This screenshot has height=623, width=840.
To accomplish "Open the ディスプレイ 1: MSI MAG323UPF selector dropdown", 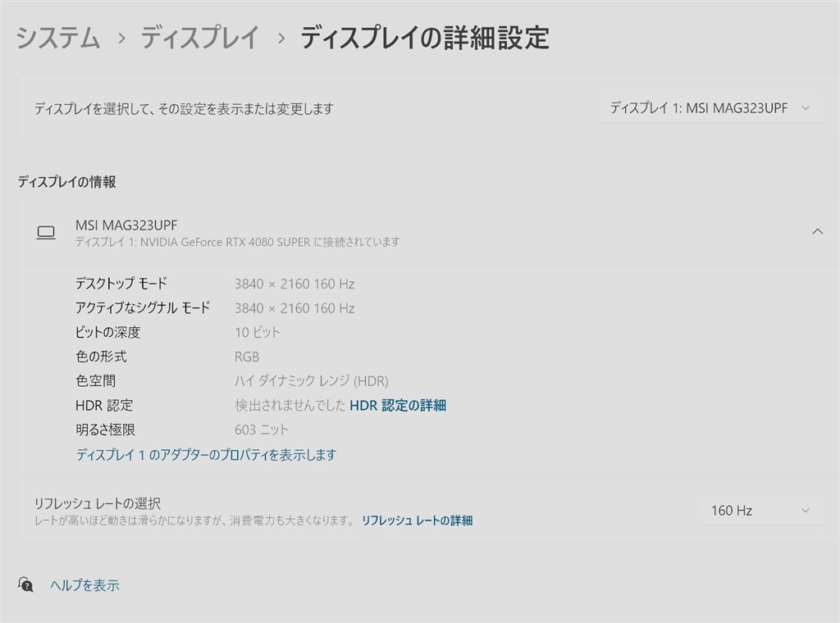I will pyautogui.click(x=710, y=107).
